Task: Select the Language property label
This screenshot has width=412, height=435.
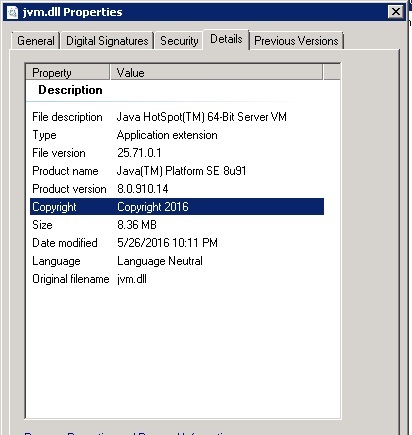Action: click(56, 261)
